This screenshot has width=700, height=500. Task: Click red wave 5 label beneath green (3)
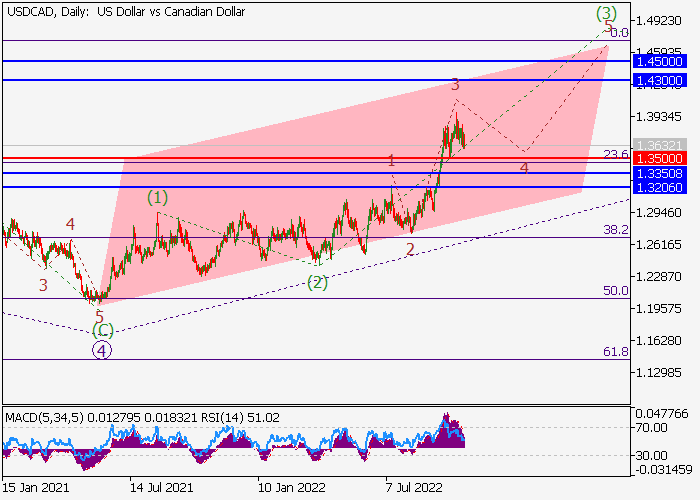click(x=608, y=25)
